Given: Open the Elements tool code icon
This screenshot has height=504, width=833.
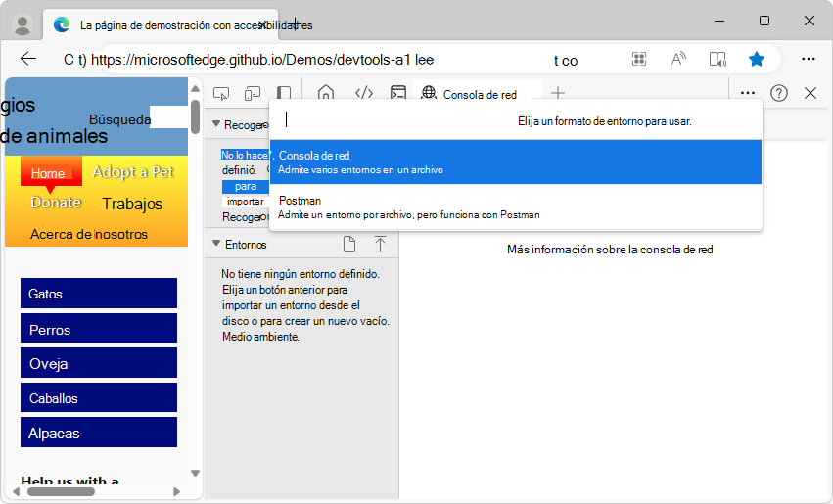Looking at the screenshot, I should [x=363, y=94].
